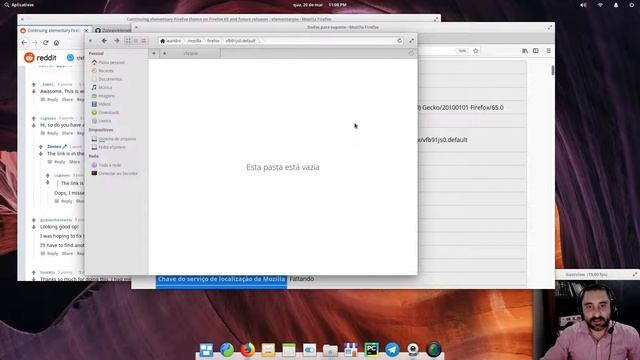Open System Settings from the dock
Viewport: 640px width, 360px height.
(309, 350)
